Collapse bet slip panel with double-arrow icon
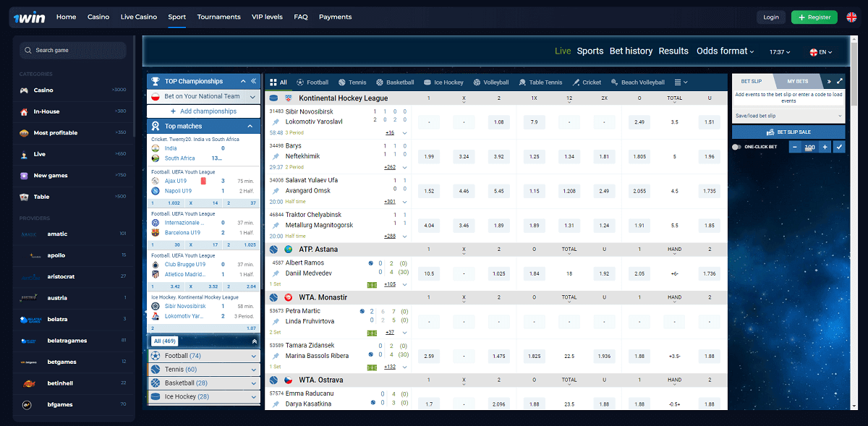 pyautogui.click(x=829, y=82)
